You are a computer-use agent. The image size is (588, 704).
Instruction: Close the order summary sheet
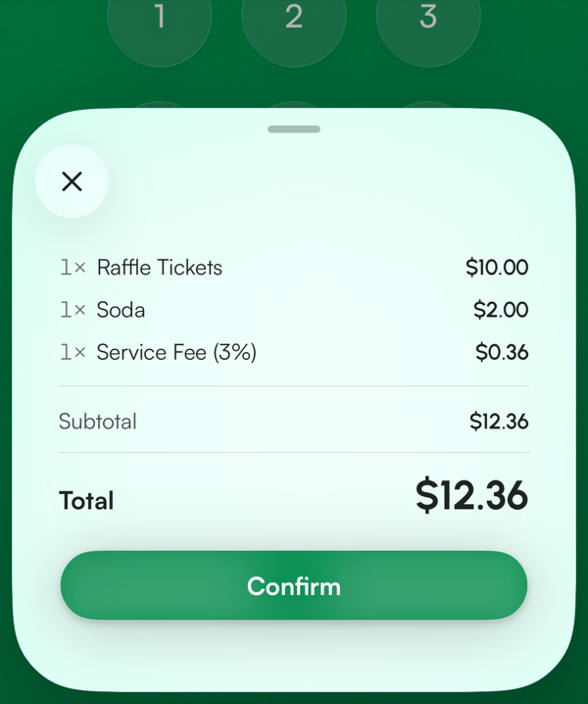pos(72,181)
